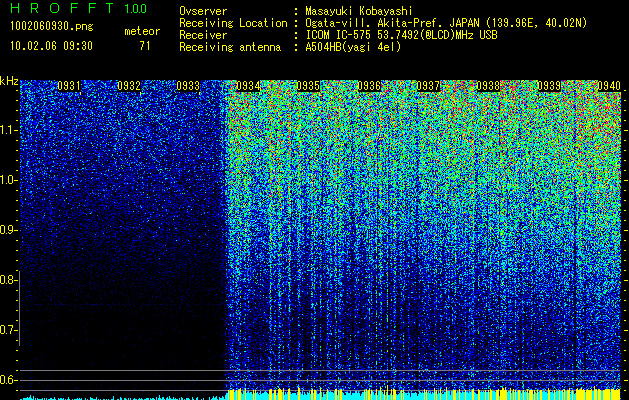Click the file name 1002060930.png
Image resolution: width=629 pixels, height=400 pixels.
[52, 26]
